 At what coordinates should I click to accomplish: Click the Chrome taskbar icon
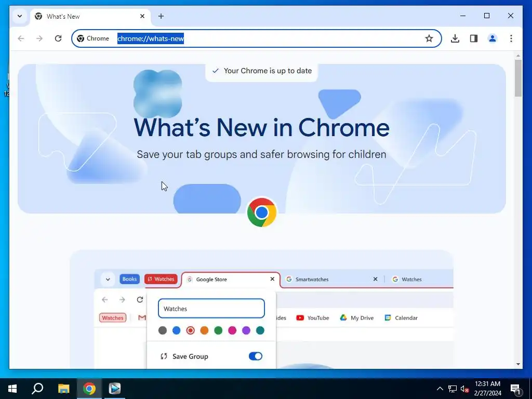tap(89, 389)
